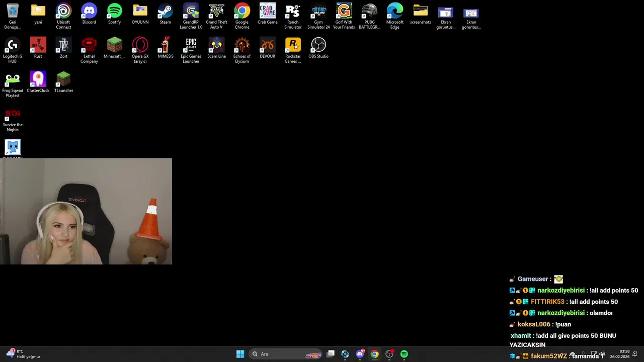Open the Recycle Bin (Geri Dönüşüm) icon

13,16
